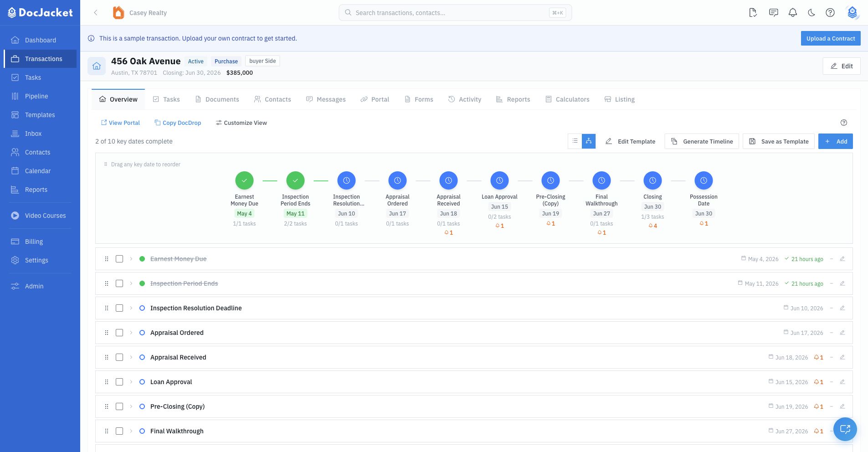Open the key dates help icon
Screen dimensions: 868x452
(x=844, y=123)
